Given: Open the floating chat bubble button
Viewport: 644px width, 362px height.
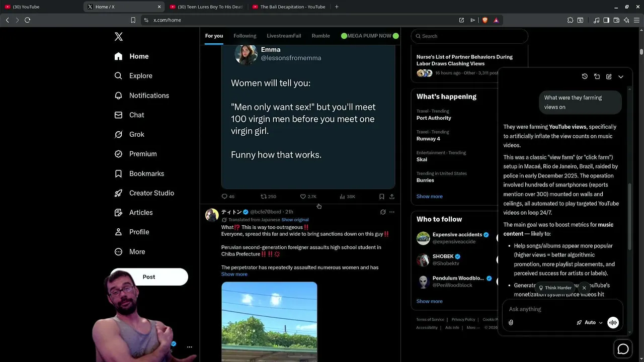Looking at the screenshot, I should point(623,349).
